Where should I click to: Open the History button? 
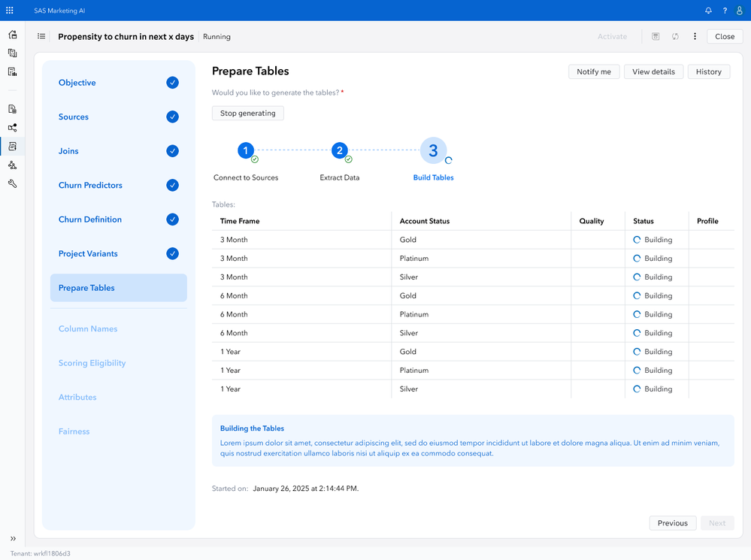[x=708, y=71]
